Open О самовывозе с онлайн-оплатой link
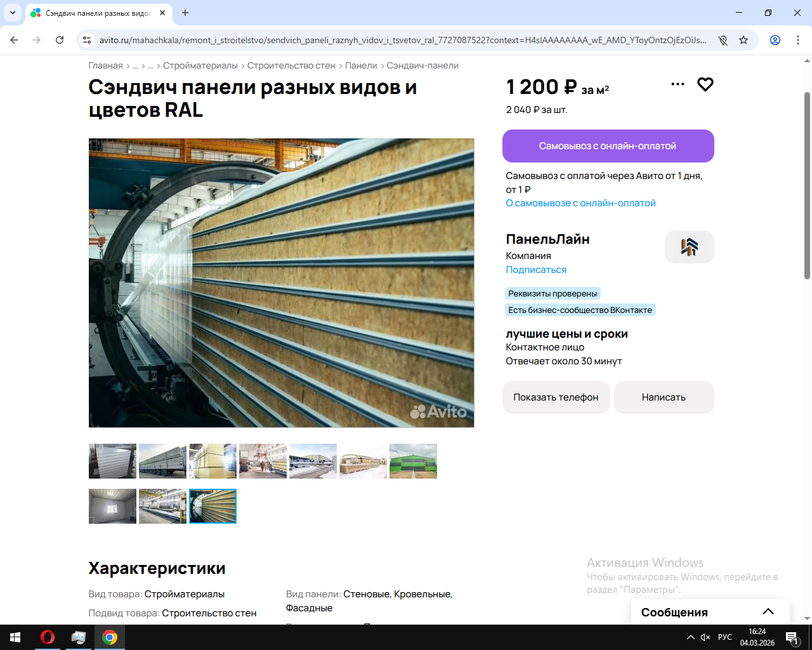 [x=580, y=203]
